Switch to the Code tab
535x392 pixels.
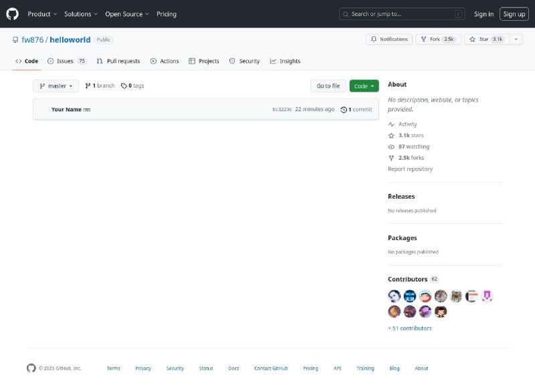pyautogui.click(x=27, y=61)
